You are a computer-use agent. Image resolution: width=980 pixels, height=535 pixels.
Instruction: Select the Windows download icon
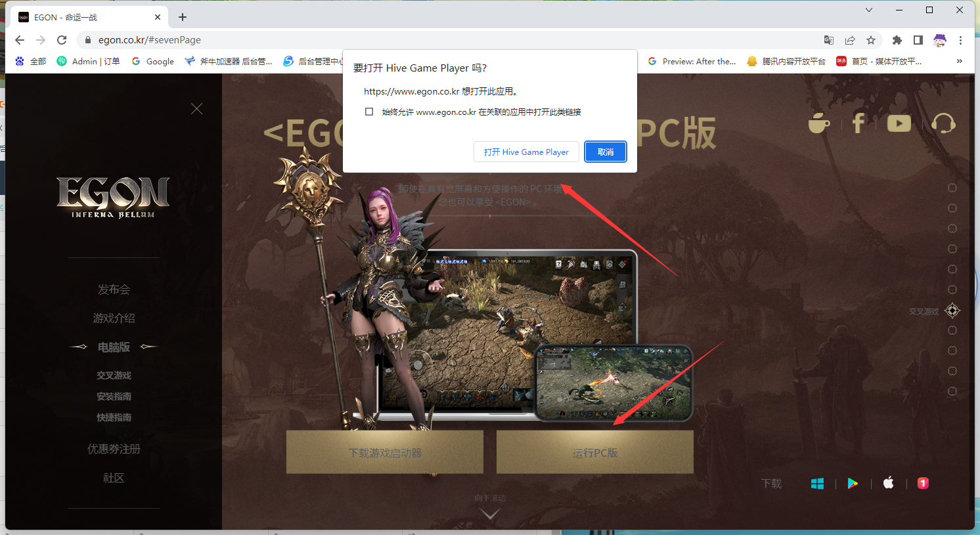pos(817,484)
